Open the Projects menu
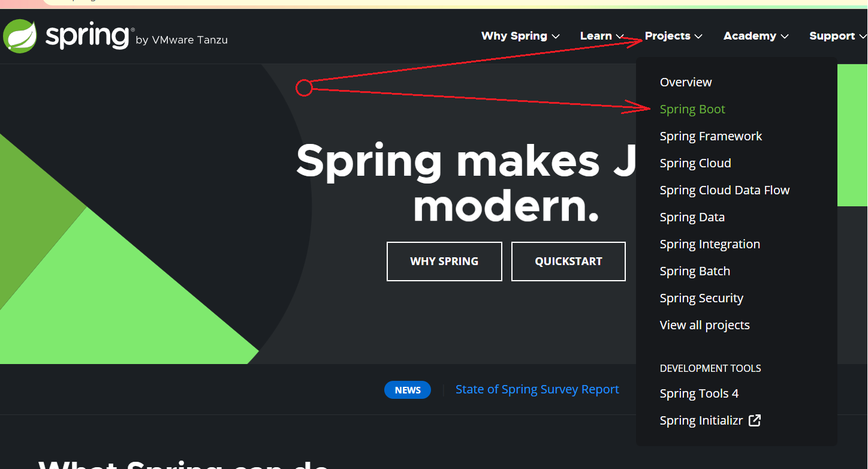This screenshot has width=868, height=469. click(x=673, y=36)
